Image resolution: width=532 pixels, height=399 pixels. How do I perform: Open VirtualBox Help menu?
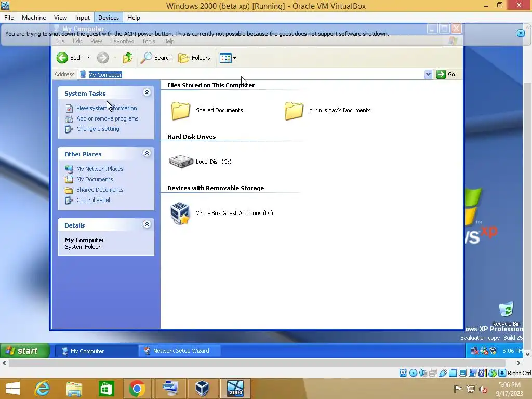coord(134,18)
